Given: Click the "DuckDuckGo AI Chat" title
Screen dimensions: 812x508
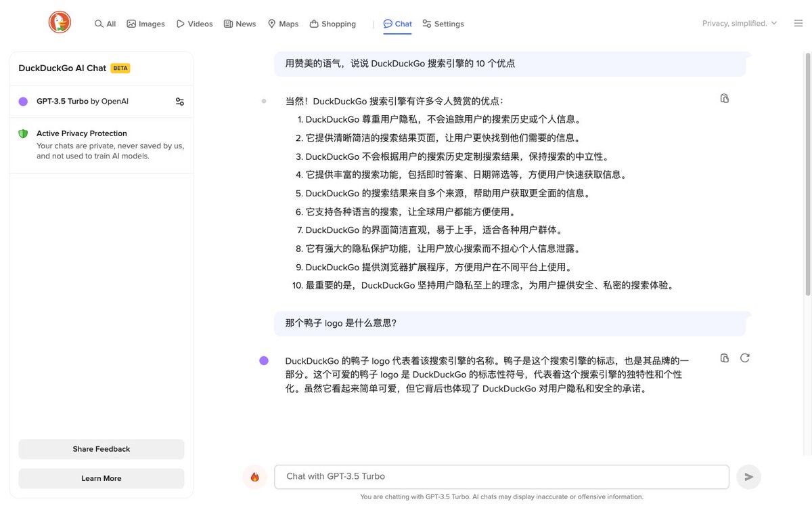Looking at the screenshot, I should pyautogui.click(x=62, y=68).
